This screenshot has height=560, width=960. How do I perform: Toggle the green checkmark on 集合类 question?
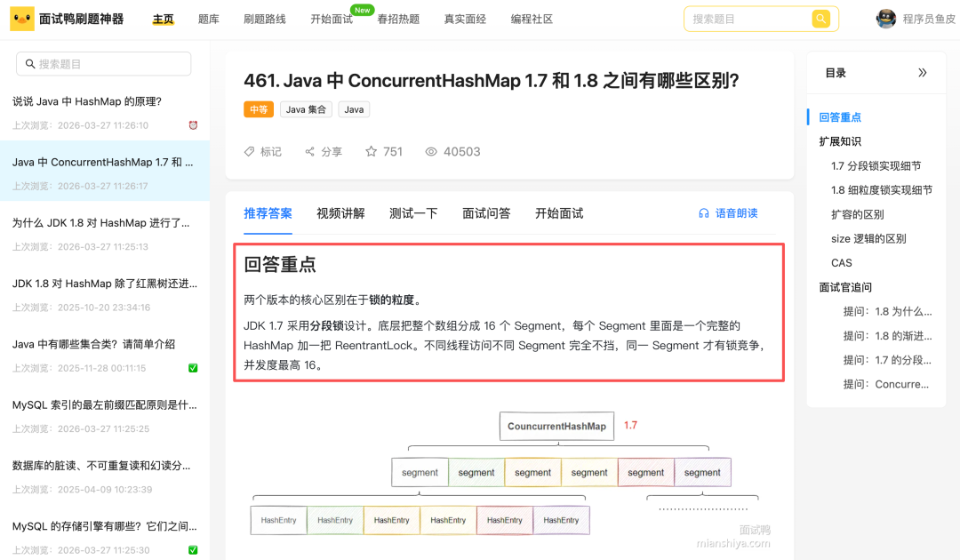coord(193,368)
